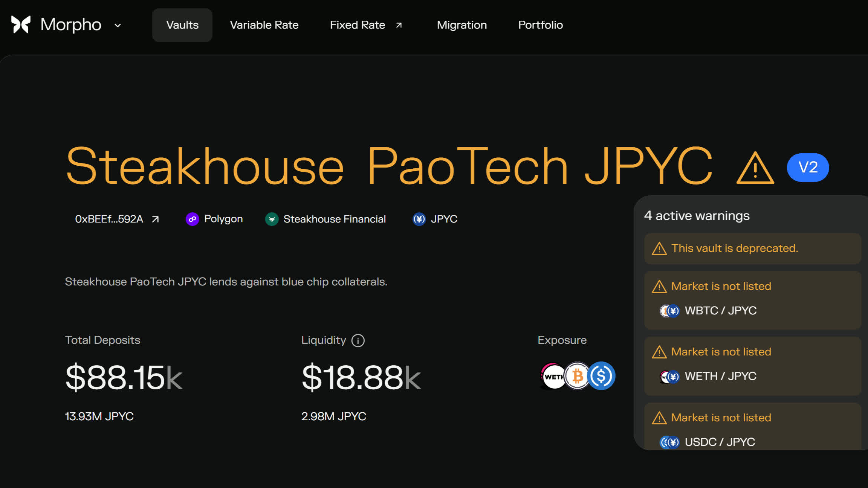Click the external arrow beside vault address
Viewport: 868px width, 488px height.
coord(155,219)
